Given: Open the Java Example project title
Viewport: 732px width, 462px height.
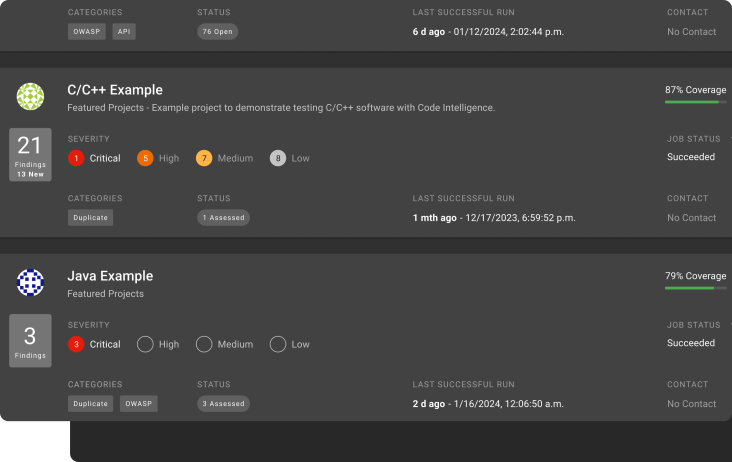Looking at the screenshot, I should [110, 276].
